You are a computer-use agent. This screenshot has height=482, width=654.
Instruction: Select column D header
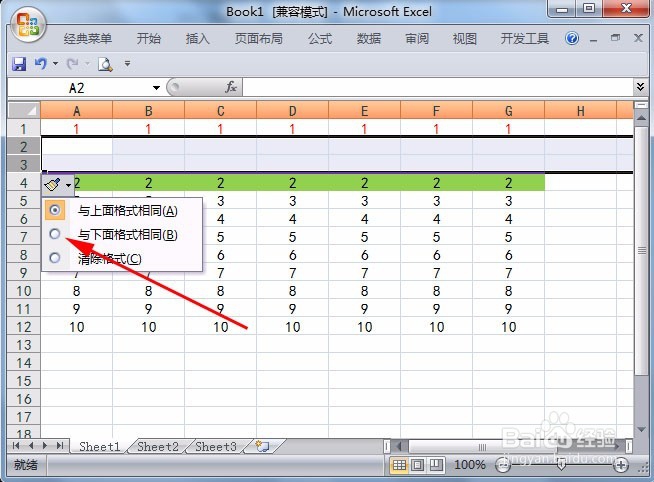click(292, 110)
